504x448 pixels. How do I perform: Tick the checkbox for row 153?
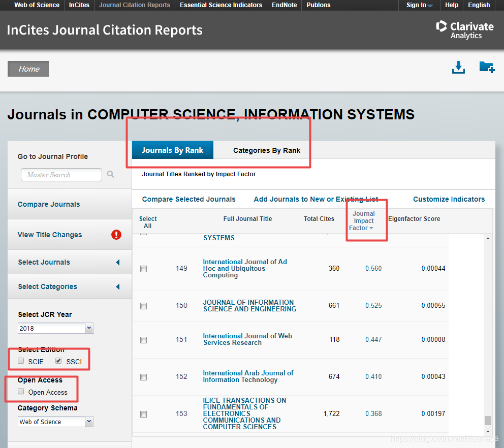point(144,414)
